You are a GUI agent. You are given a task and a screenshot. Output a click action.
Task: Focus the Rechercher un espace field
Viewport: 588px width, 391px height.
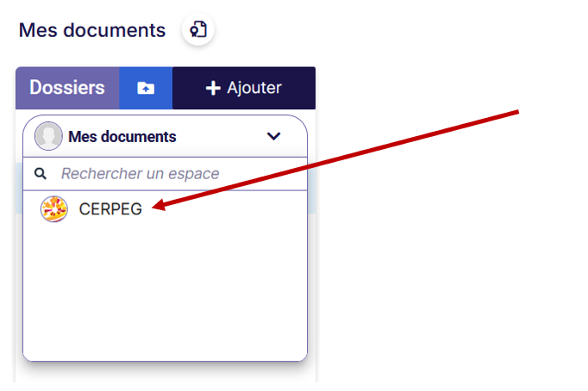(x=165, y=174)
